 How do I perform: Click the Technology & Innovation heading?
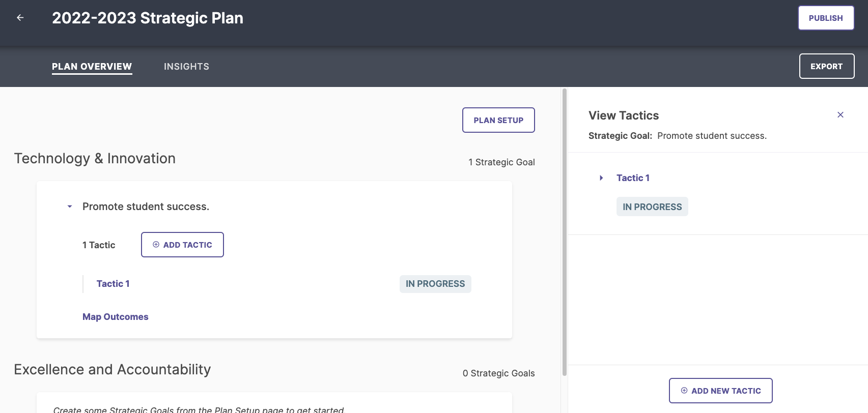[95, 158]
